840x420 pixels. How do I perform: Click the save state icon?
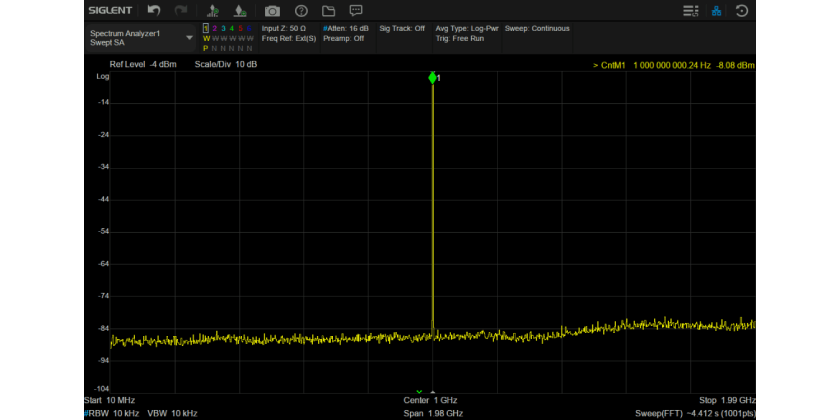[x=240, y=10]
